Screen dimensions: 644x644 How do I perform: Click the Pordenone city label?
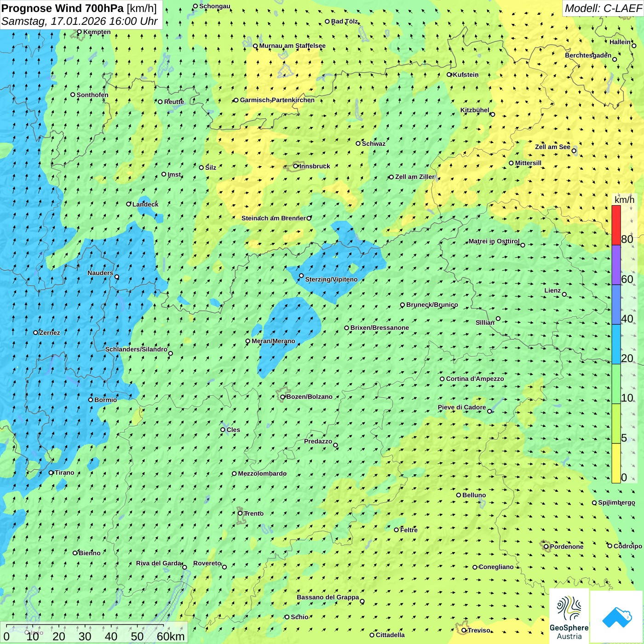click(567, 546)
